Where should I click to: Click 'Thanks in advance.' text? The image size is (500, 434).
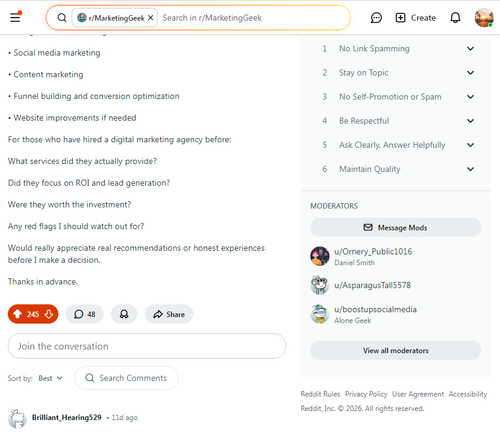point(43,282)
